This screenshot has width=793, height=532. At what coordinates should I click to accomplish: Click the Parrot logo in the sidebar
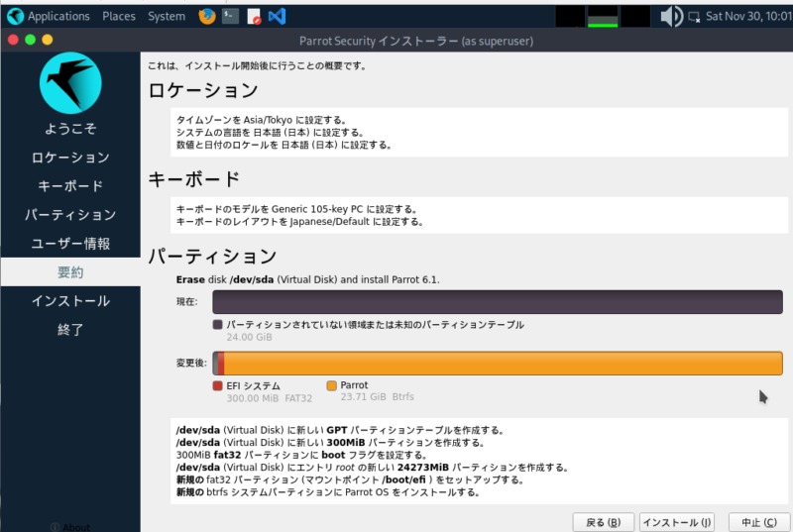coord(70,81)
